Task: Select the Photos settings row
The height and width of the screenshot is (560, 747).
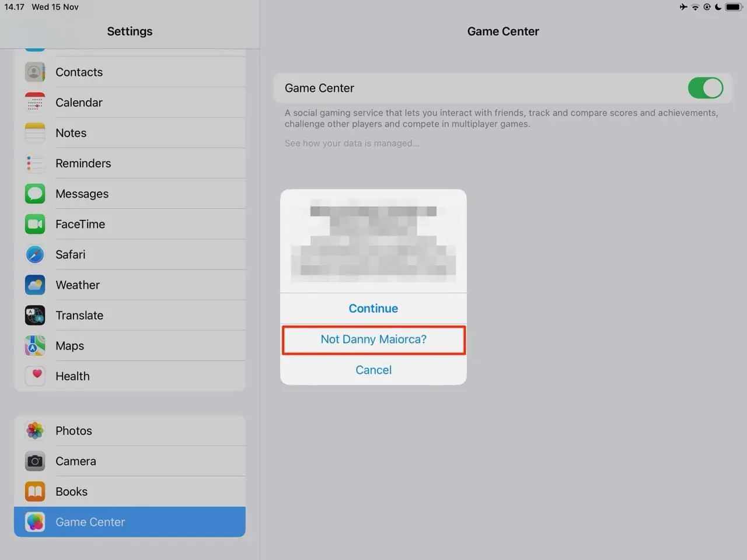Action: point(74,430)
